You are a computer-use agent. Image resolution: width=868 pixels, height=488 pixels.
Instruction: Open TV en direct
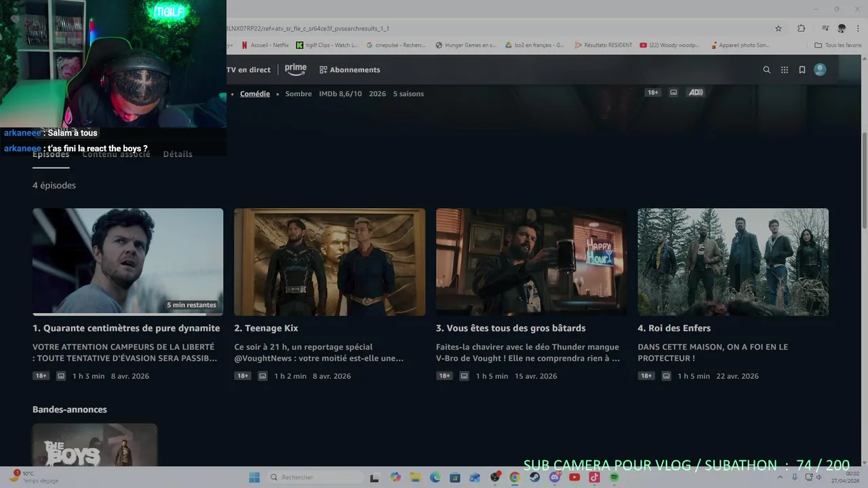[x=248, y=70]
